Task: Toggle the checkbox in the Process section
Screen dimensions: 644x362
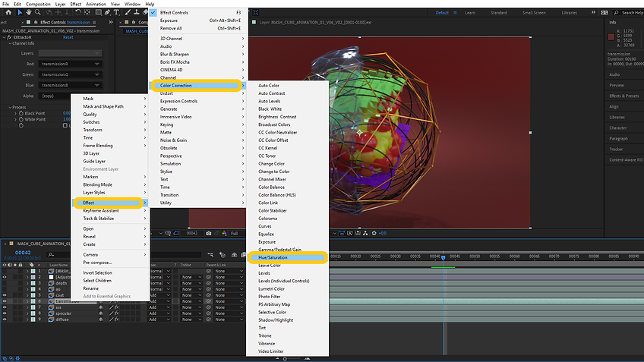Action: pos(65,125)
